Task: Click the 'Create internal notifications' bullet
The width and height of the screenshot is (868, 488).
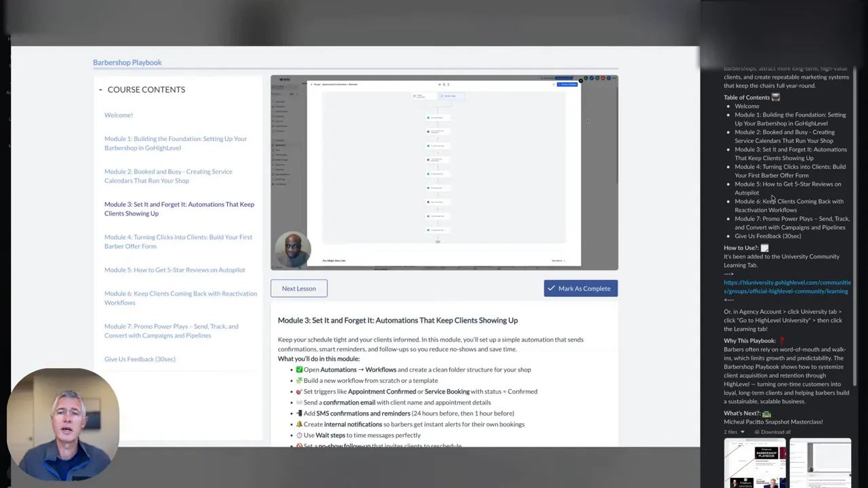Action: point(410,424)
